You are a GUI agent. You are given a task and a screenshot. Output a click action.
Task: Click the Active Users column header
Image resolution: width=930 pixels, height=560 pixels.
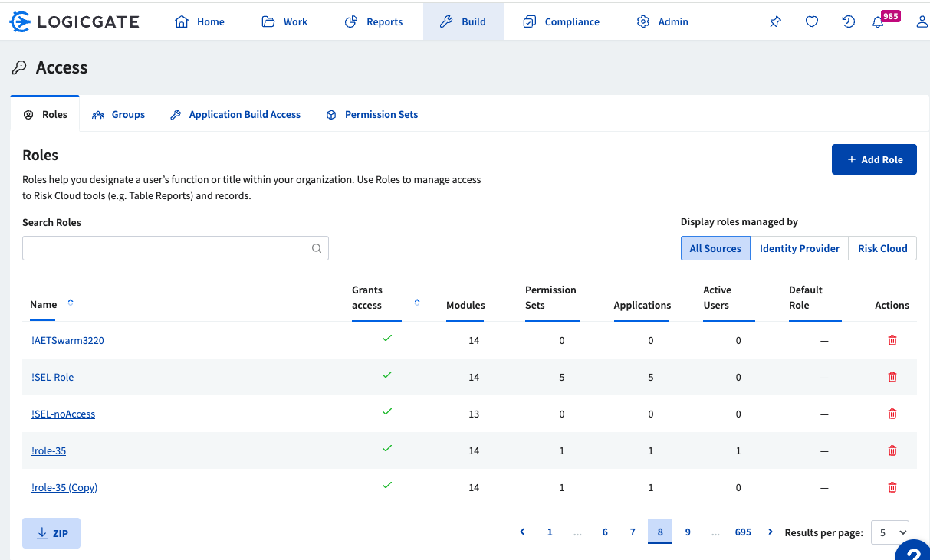click(x=718, y=297)
